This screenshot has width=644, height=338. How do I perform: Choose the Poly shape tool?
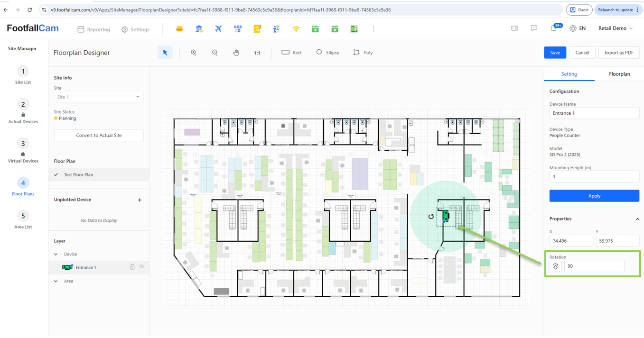pos(363,53)
